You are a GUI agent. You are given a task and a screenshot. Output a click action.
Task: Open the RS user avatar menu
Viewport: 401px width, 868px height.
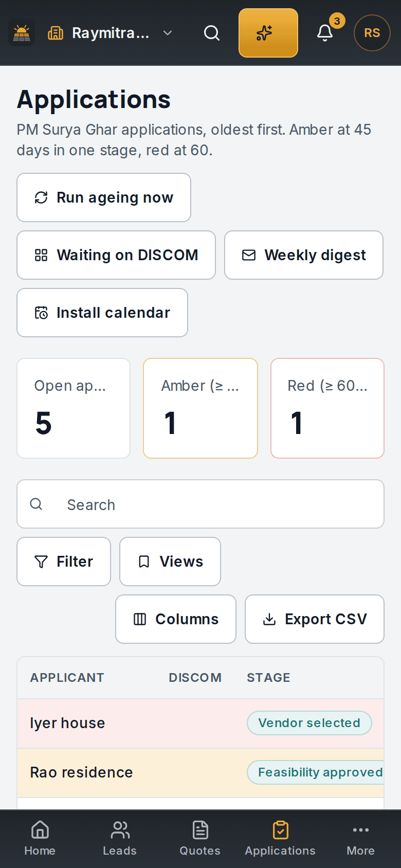(372, 33)
